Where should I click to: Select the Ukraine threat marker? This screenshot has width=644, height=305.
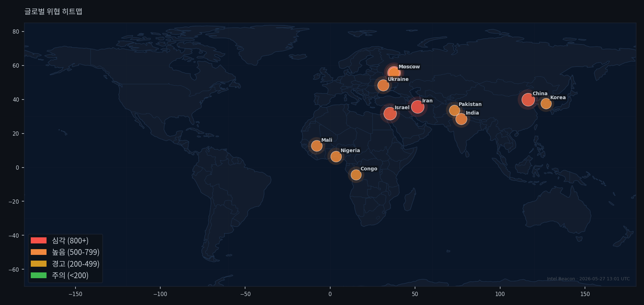(383, 85)
